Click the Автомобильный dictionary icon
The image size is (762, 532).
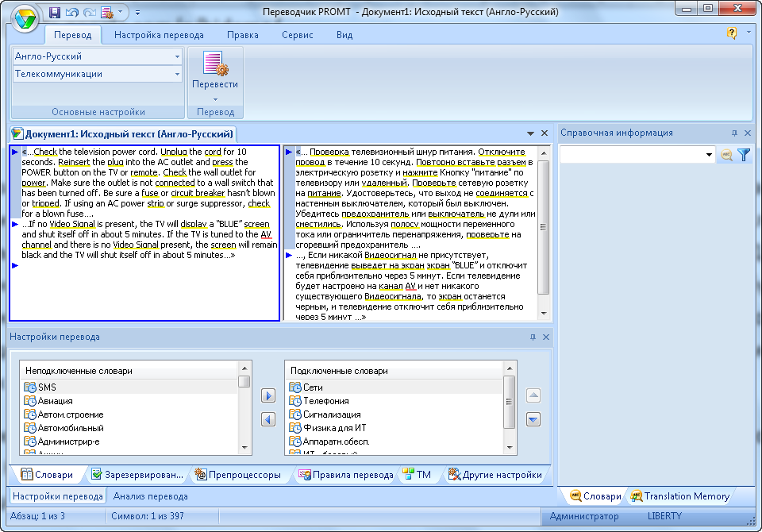click(30, 429)
